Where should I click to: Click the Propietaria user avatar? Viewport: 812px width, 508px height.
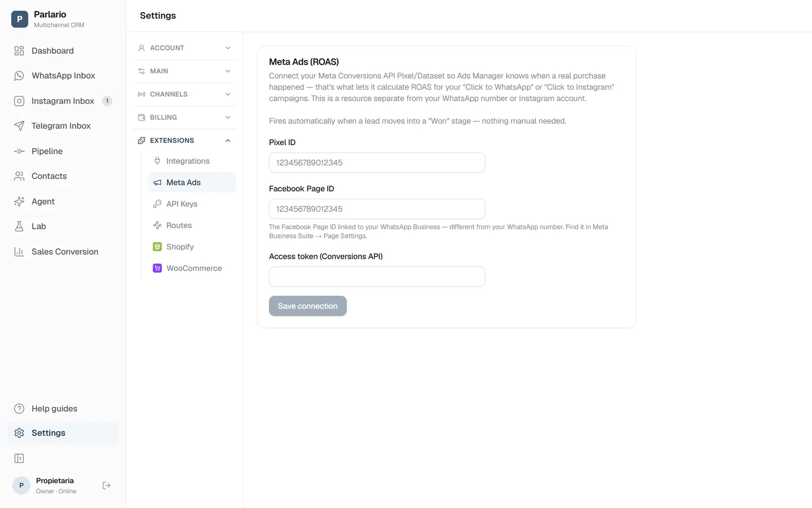point(21,486)
